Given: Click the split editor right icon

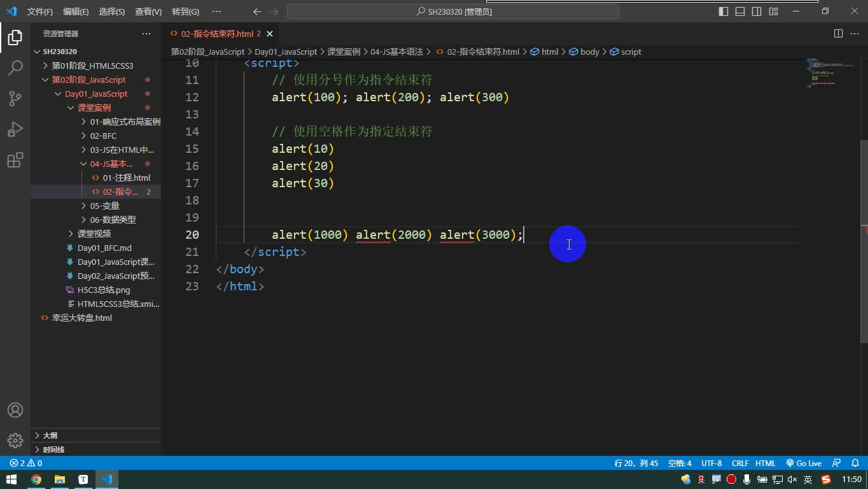Looking at the screenshot, I should tap(838, 33).
